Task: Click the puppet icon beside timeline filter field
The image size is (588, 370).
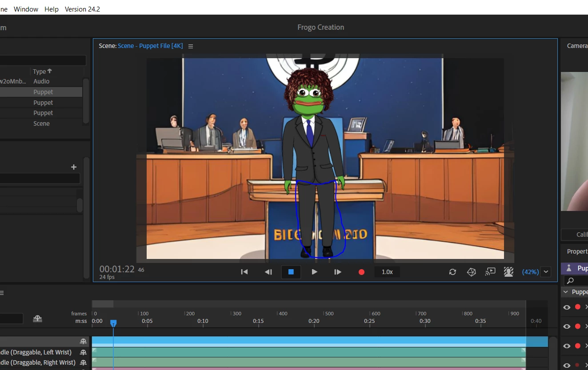Action: (x=37, y=318)
